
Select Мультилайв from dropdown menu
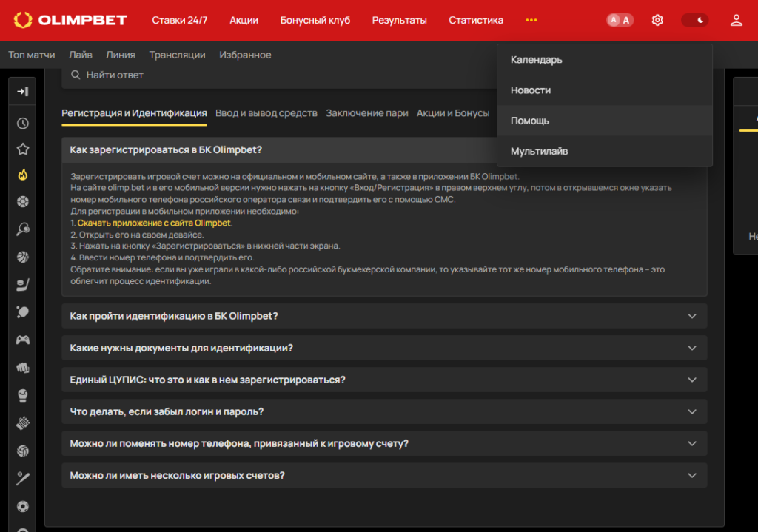point(605,151)
